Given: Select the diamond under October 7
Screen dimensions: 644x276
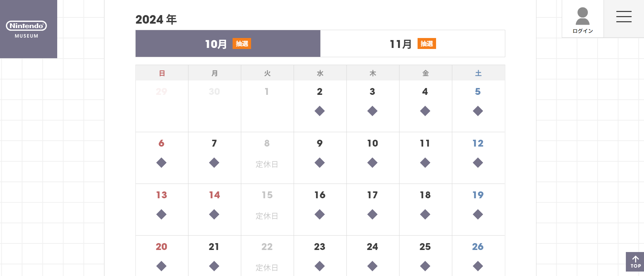Looking at the screenshot, I should [x=214, y=163].
